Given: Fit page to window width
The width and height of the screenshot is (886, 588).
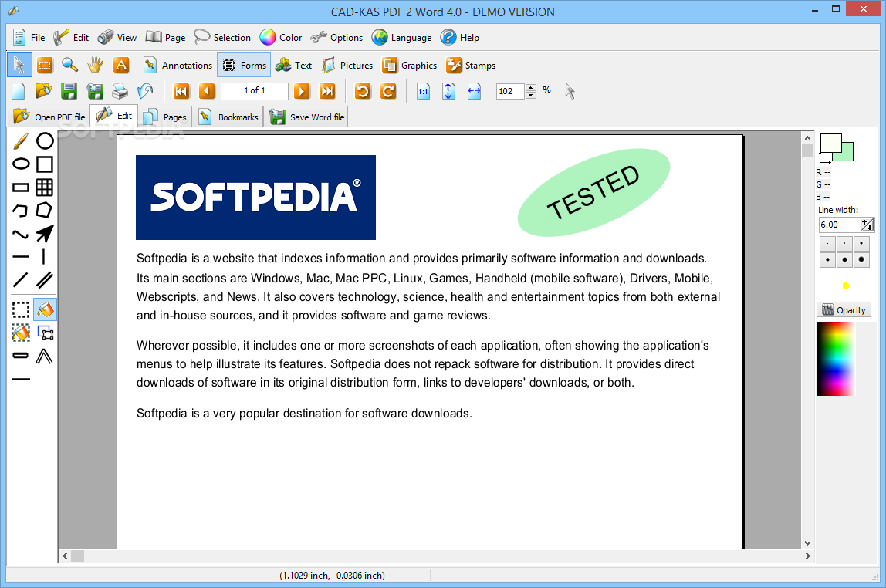Looking at the screenshot, I should (x=474, y=91).
